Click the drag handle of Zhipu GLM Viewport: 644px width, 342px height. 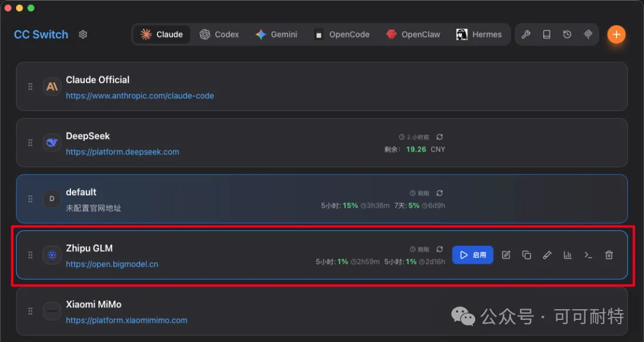[x=30, y=255]
